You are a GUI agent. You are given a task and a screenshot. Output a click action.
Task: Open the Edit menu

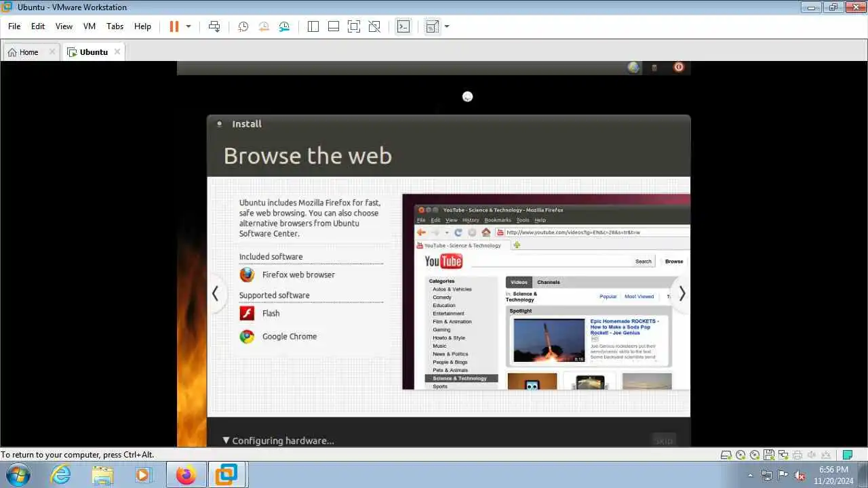pyautogui.click(x=38, y=26)
